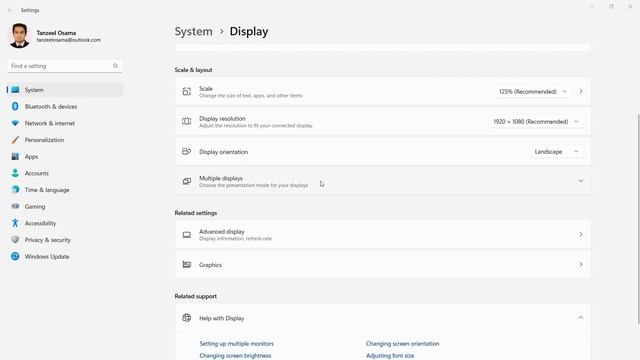
Task: Click Advanced display chevron arrow
Action: point(581,235)
